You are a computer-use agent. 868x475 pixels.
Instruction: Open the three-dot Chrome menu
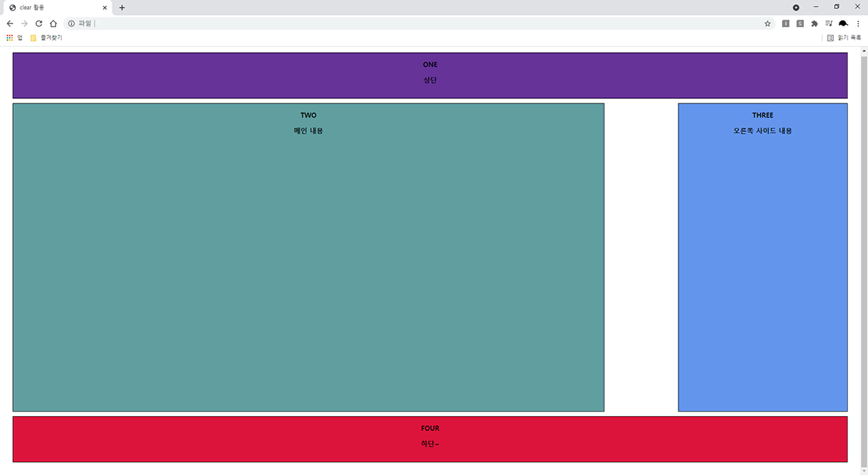858,23
